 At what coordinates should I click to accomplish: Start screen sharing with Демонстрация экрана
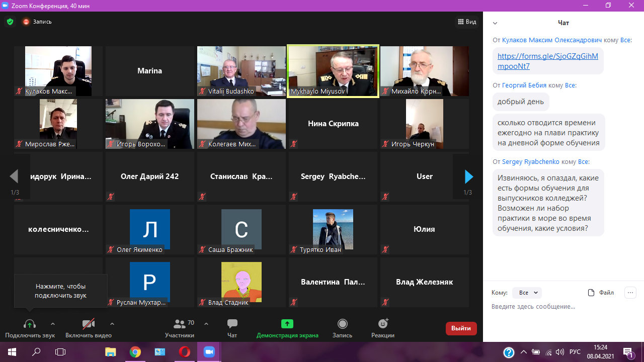(x=287, y=328)
